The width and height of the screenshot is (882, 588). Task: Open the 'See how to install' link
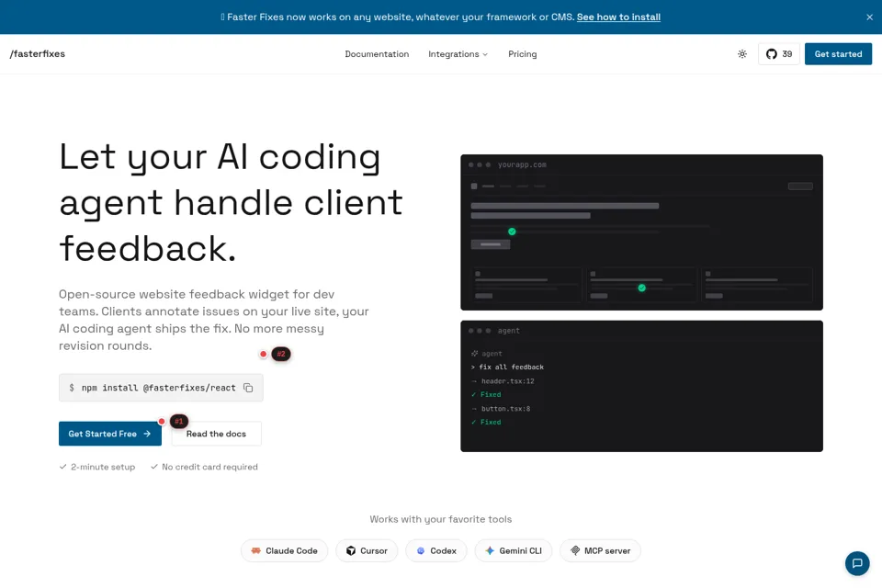click(x=618, y=17)
